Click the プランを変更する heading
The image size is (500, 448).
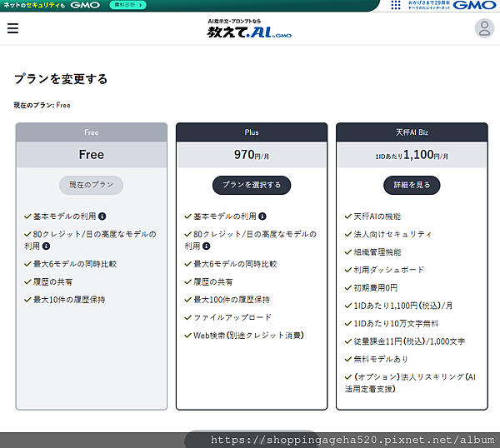click(x=61, y=79)
